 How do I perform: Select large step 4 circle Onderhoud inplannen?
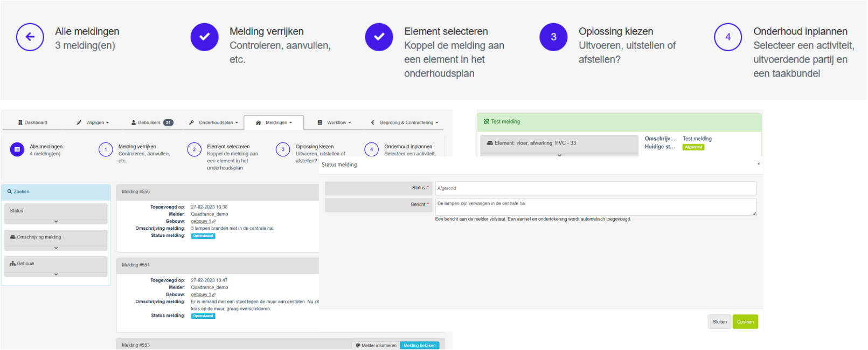pos(728,37)
